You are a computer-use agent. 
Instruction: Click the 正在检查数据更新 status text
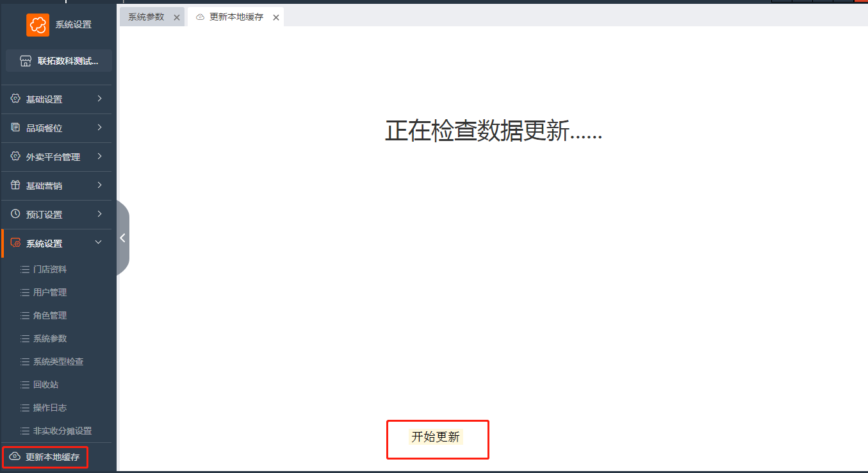point(493,131)
